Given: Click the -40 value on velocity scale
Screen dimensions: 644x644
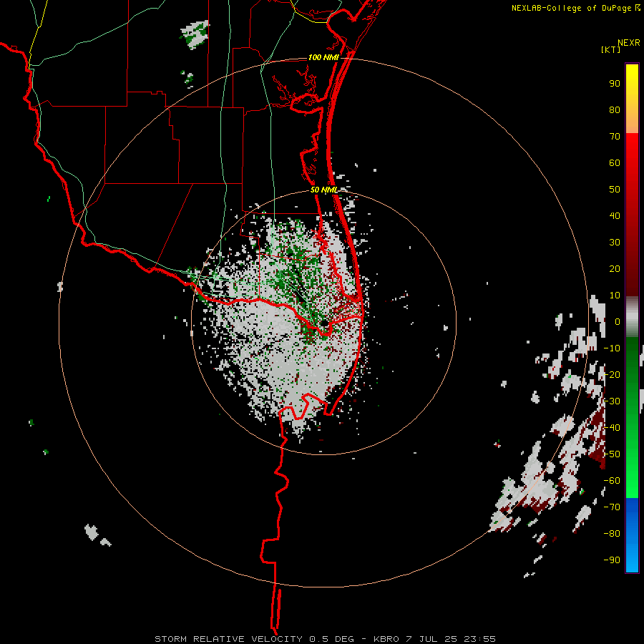Looking at the screenshot, I should click(612, 428).
